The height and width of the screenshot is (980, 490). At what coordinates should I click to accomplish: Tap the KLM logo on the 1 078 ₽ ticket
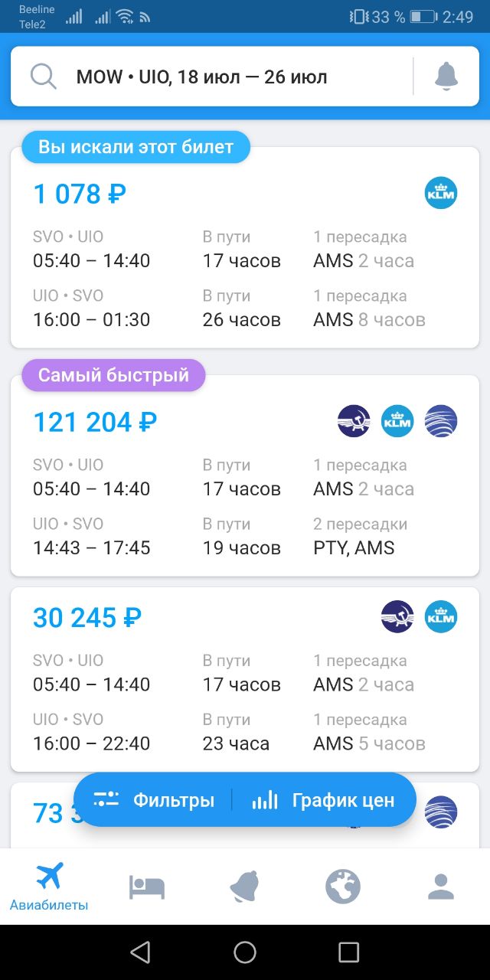click(x=441, y=193)
